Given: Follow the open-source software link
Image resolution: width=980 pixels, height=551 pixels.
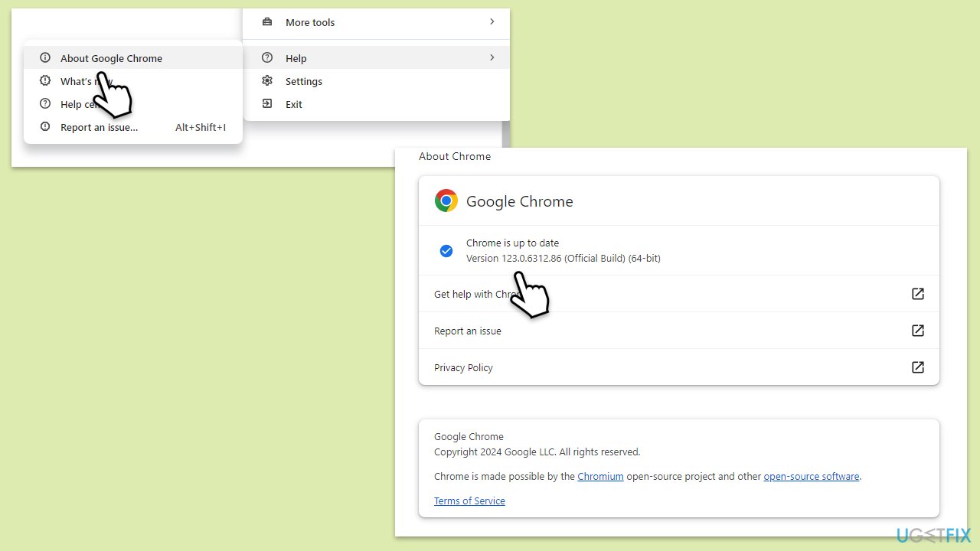Looking at the screenshot, I should pyautogui.click(x=812, y=476).
